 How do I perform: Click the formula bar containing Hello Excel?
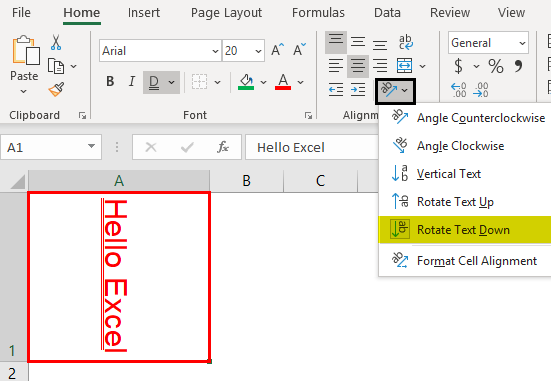tap(312, 147)
